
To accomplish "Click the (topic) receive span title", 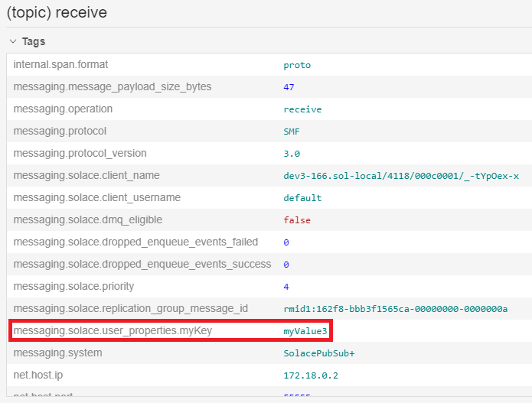I will (56, 12).
